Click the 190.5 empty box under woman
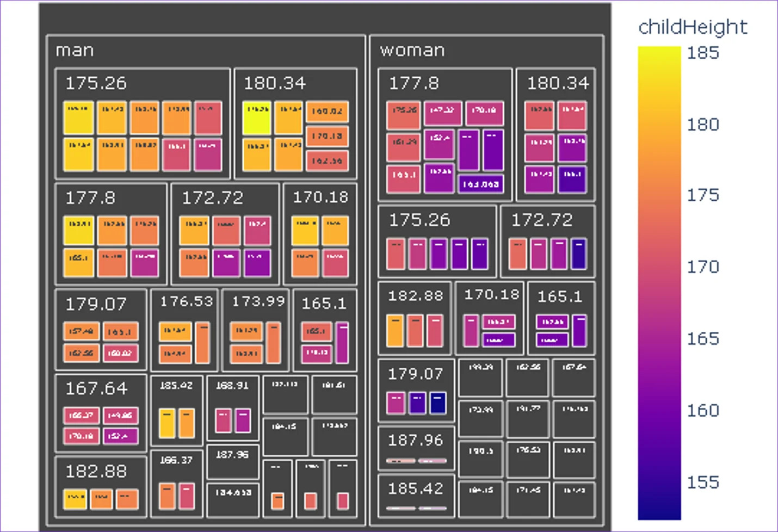 coord(480,460)
